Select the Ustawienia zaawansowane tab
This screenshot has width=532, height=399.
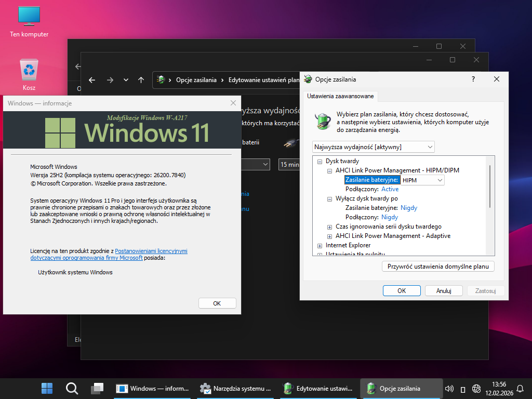point(340,96)
